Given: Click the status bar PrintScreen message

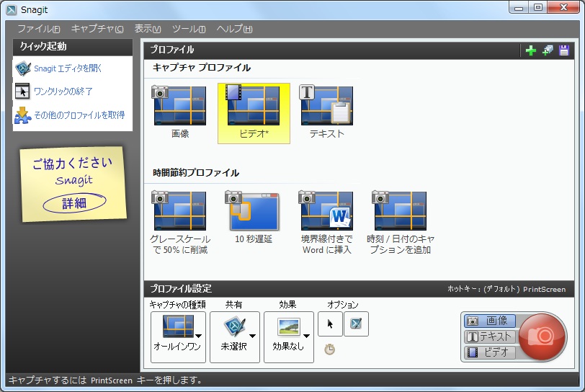Looking at the screenshot, I should pos(106,380).
